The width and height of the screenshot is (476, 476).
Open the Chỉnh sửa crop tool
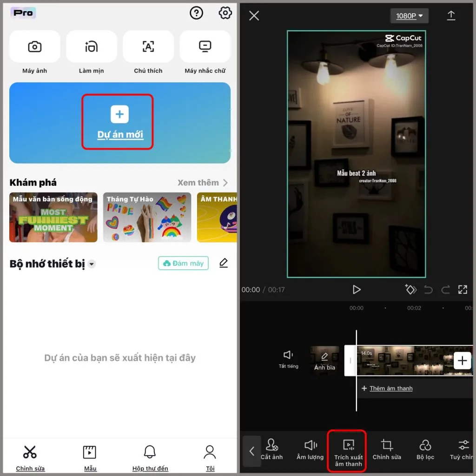pos(387,450)
